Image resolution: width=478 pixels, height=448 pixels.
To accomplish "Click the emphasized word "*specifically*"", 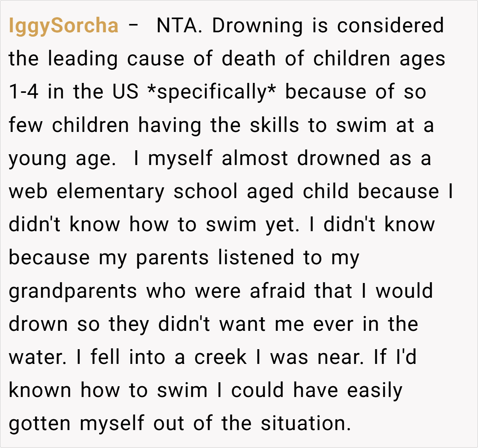I will pos(211,92).
